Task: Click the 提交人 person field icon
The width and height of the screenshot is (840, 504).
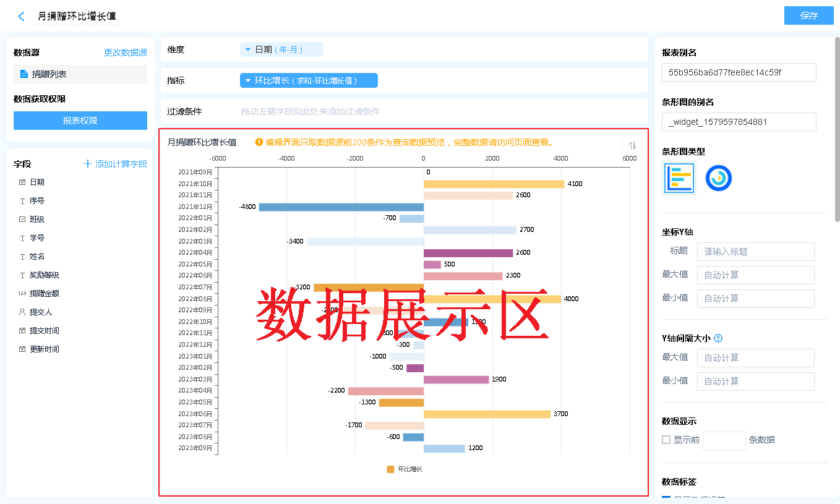Action: coord(22,312)
